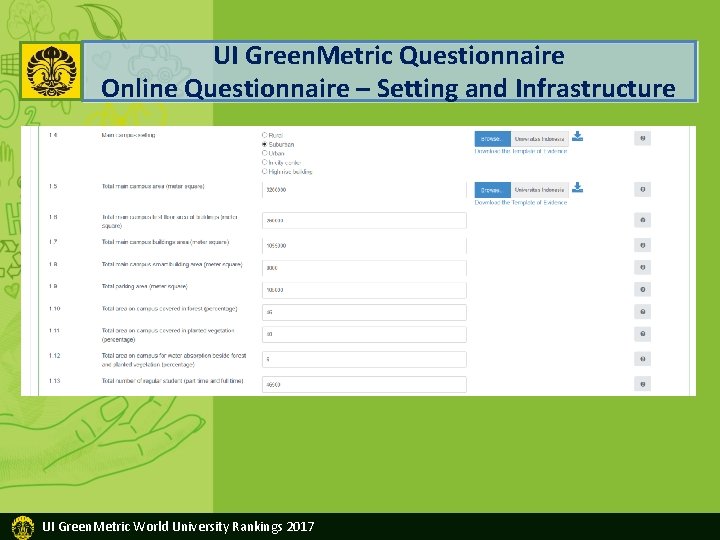720x540 pixels.
Task: Click the water absorption percentage input field
Action: 364,359
